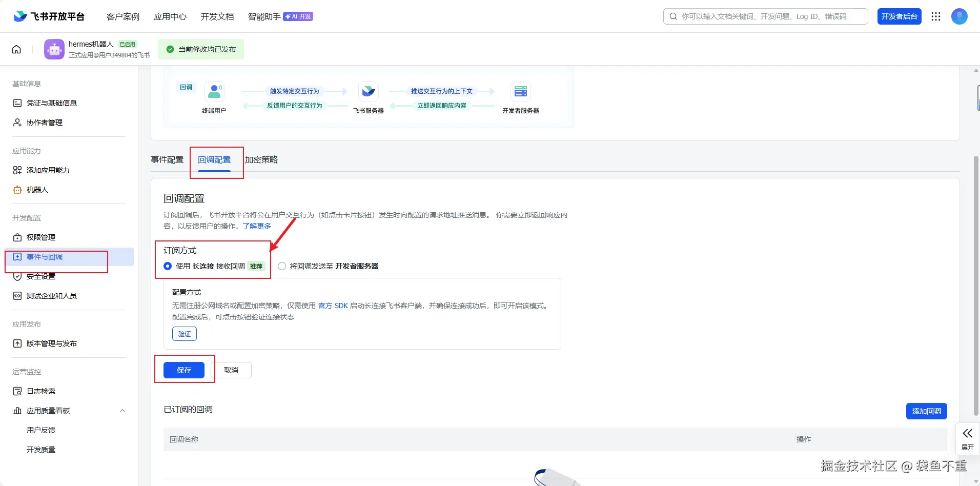Open the 了解更多 link
The width and height of the screenshot is (980, 486).
[x=257, y=226]
